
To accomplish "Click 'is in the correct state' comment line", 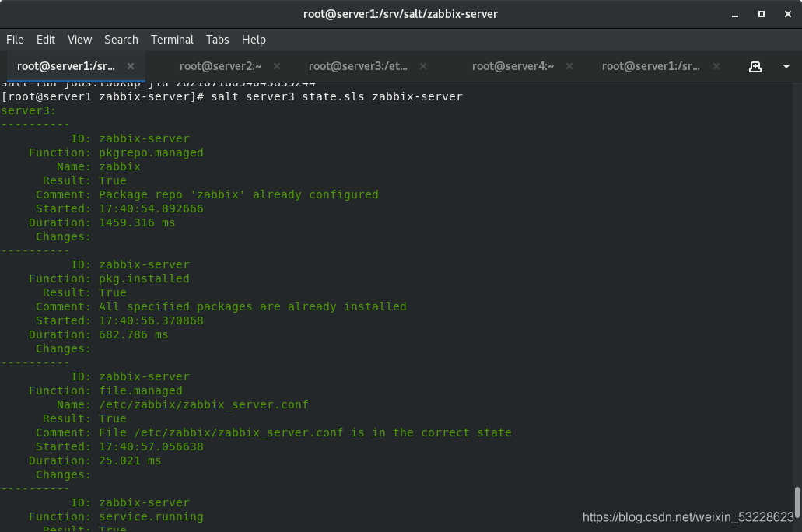I will (305, 432).
